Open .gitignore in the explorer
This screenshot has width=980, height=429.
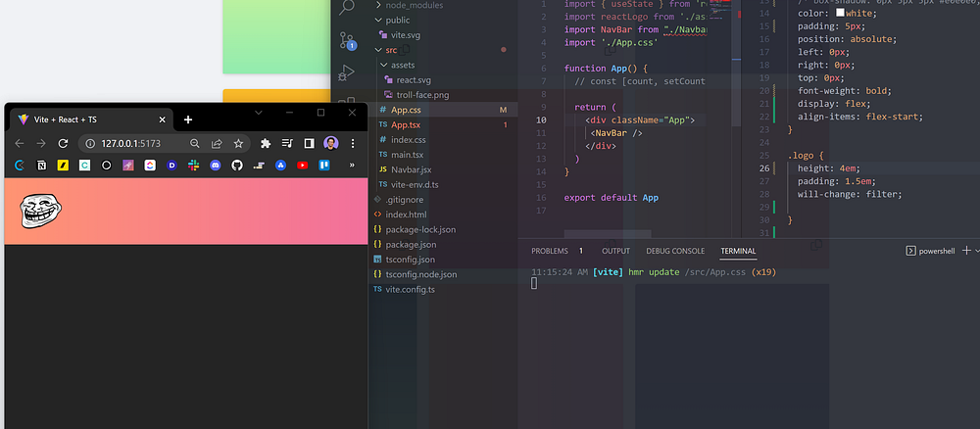pos(405,200)
